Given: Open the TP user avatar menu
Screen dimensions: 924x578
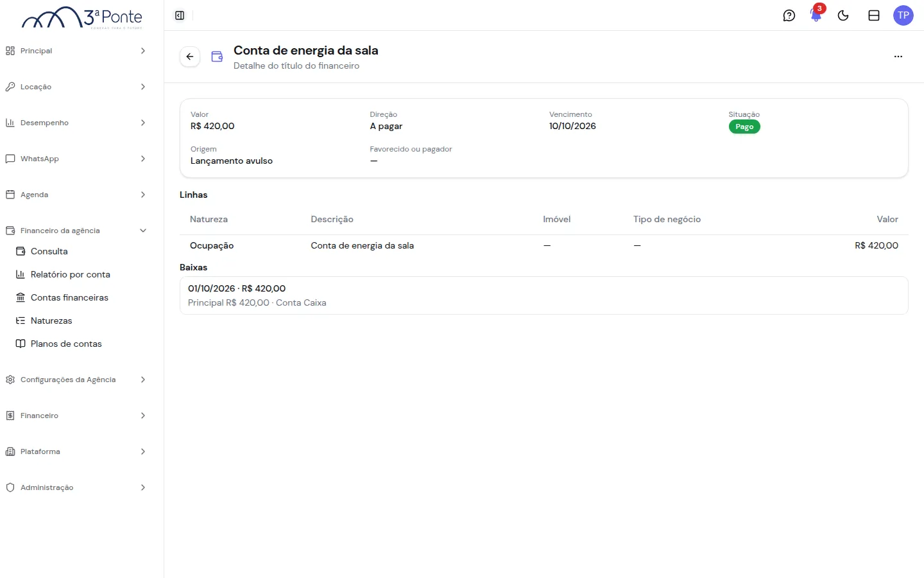Looking at the screenshot, I should click(x=903, y=15).
